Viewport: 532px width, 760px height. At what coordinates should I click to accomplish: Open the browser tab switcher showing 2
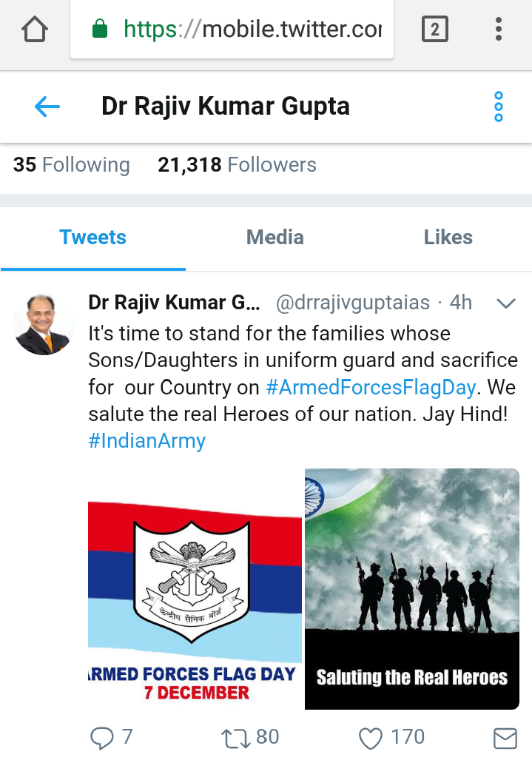point(434,29)
